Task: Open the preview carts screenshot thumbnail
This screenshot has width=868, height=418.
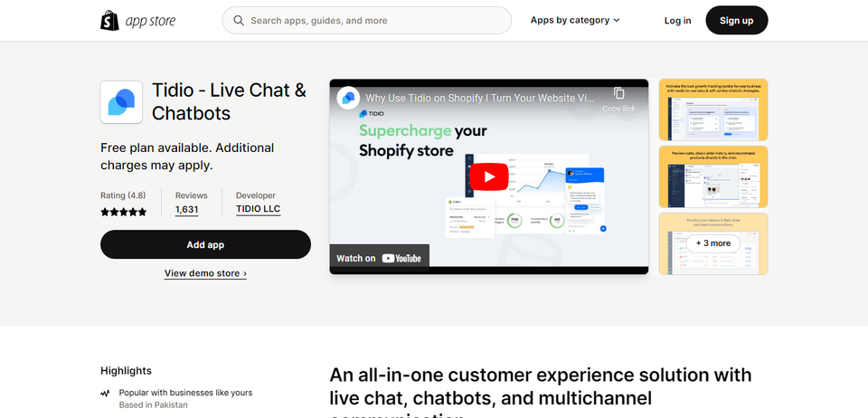Action: pyautogui.click(x=713, y=176)
